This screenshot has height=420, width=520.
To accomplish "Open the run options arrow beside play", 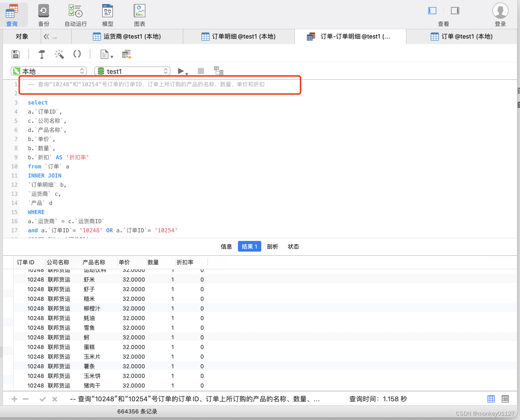I will click(187, 73).
